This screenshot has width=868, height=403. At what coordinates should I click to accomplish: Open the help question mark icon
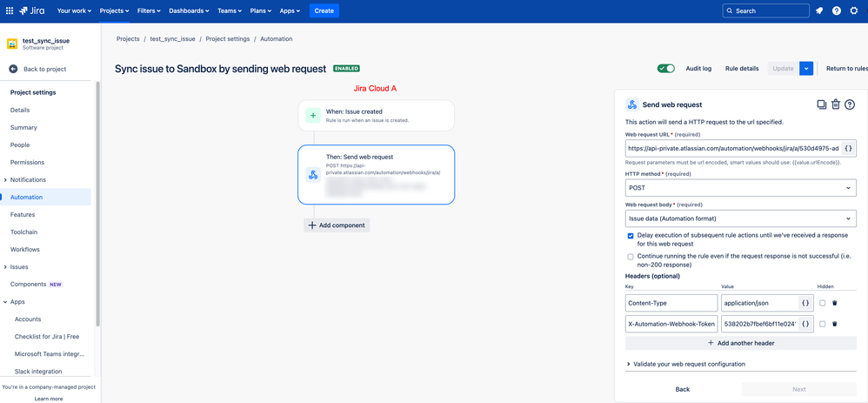837,10
